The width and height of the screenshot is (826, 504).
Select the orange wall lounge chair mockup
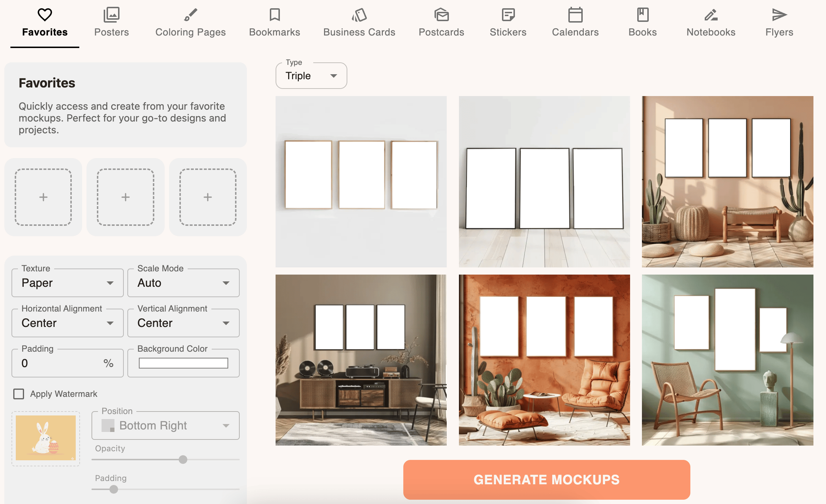click(544, 360)
